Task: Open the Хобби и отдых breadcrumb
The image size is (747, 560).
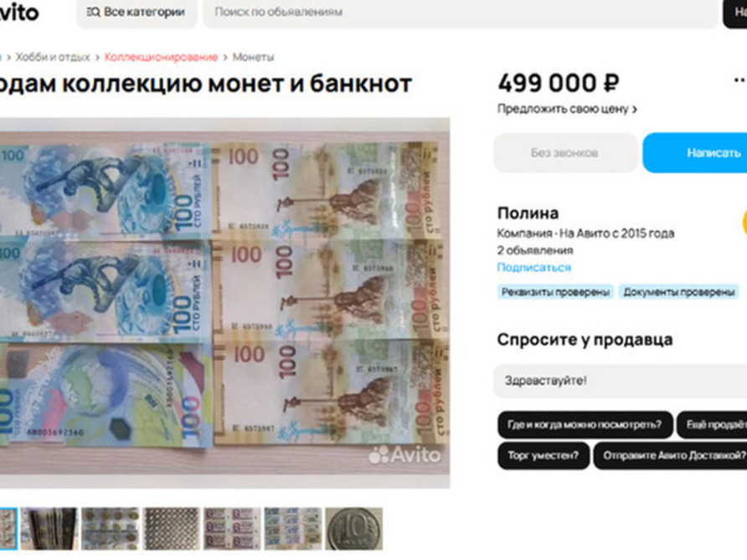Action: (x=53, y=57)
